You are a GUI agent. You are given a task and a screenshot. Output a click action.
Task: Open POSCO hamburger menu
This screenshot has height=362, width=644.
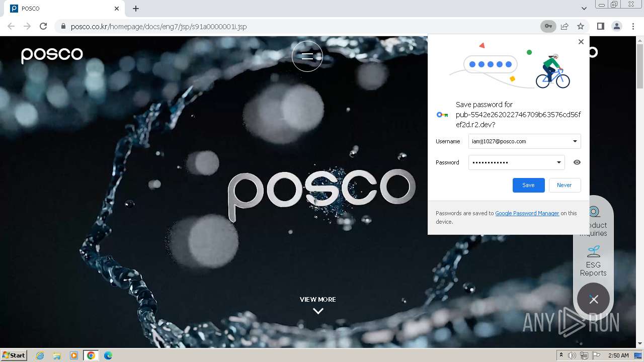[x=307, y=56]
